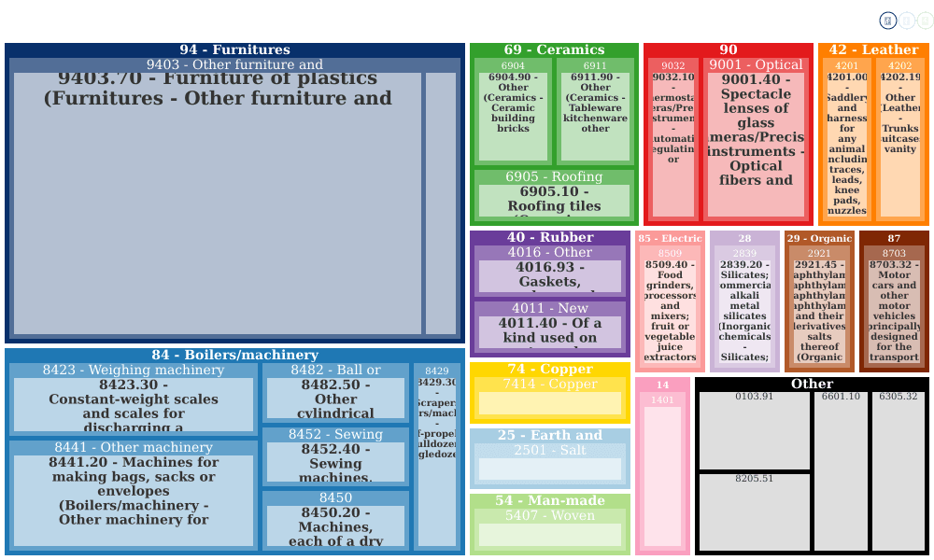Screen dimensions: 934x560
Task: Select the 4016.93 Gaskets tile
Action: [550, 276]
